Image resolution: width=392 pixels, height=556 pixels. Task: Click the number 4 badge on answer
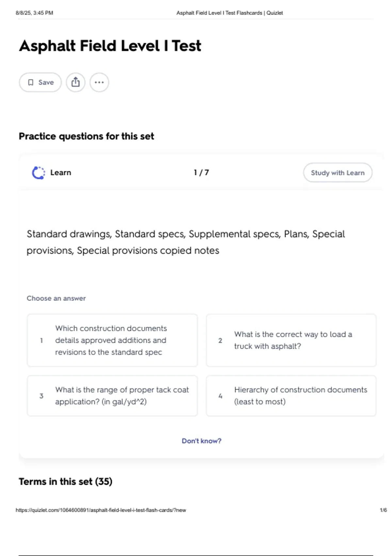pyautogui.click(x=220, y=396)
